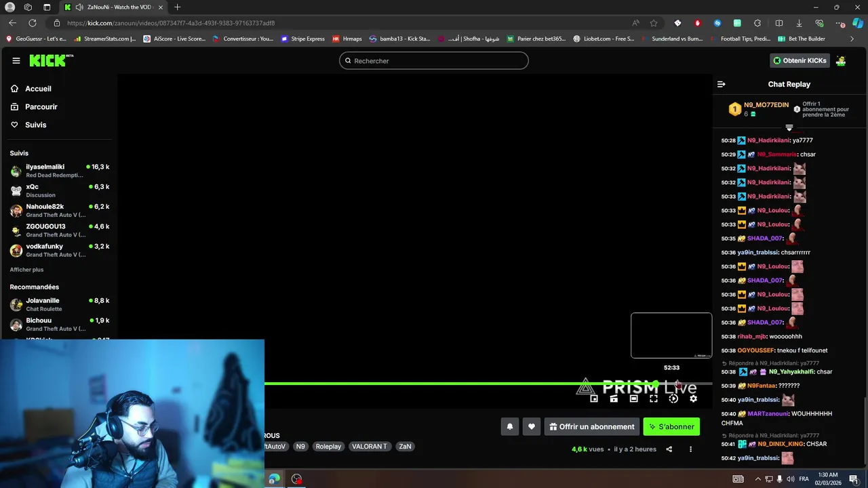Viewport: 868px width, 488px height.
Task: Open the video player settings gear
Action: pos(693,399)
